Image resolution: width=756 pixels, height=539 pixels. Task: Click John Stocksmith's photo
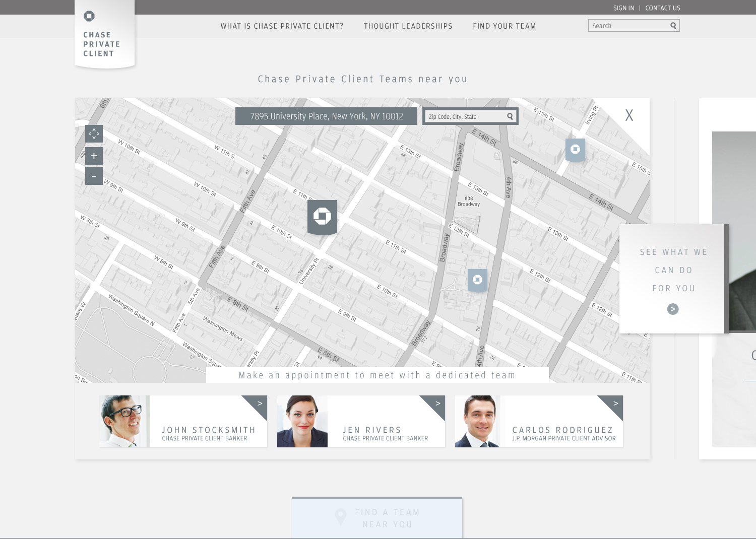[x=124, y=421]
